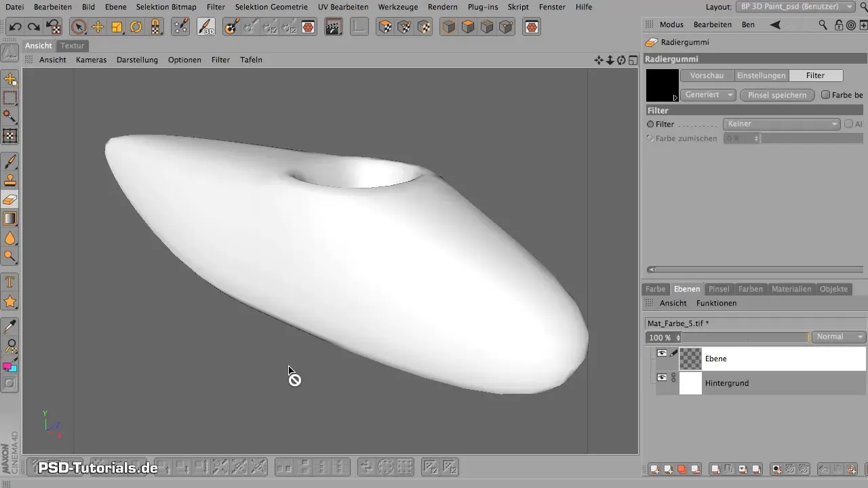Open the Rendern menu
The width and height of the screenshot is (868, 488).
point(443,7)
